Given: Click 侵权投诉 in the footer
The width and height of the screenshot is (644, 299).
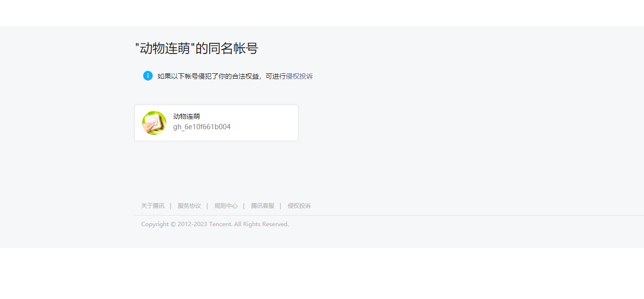Looking at the screenshot, I should coord(299,206).
